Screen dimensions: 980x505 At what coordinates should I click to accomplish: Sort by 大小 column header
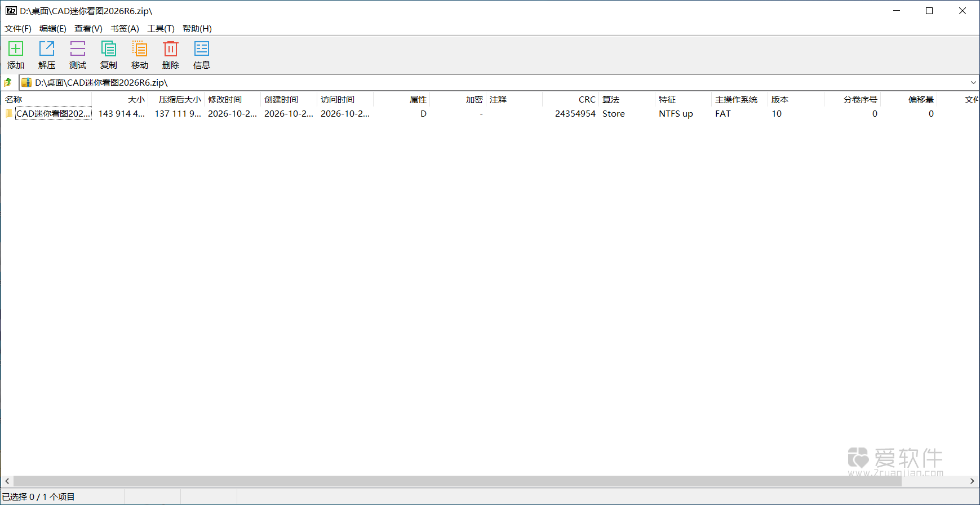point(119,99)
